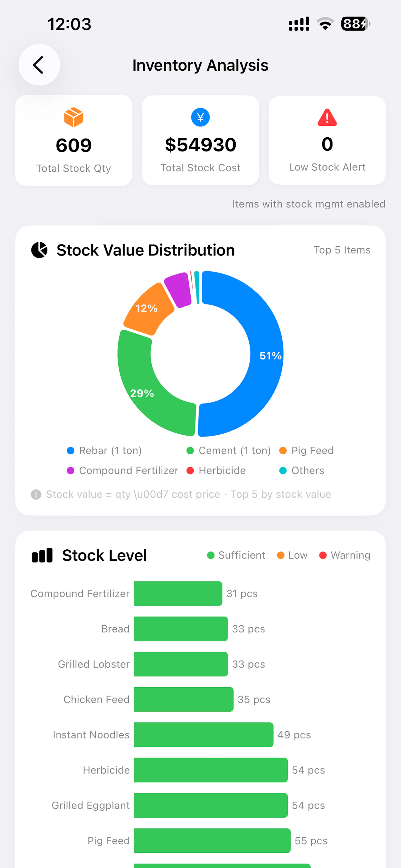Toggle the Others legend entry
The image size is (401, 868).
click(x=302, y=470)
